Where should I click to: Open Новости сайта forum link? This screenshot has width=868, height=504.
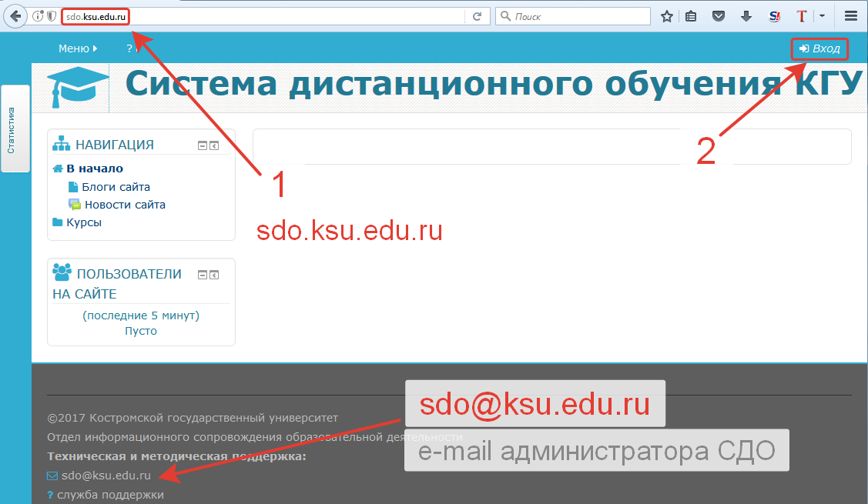[x=125, y=205]
